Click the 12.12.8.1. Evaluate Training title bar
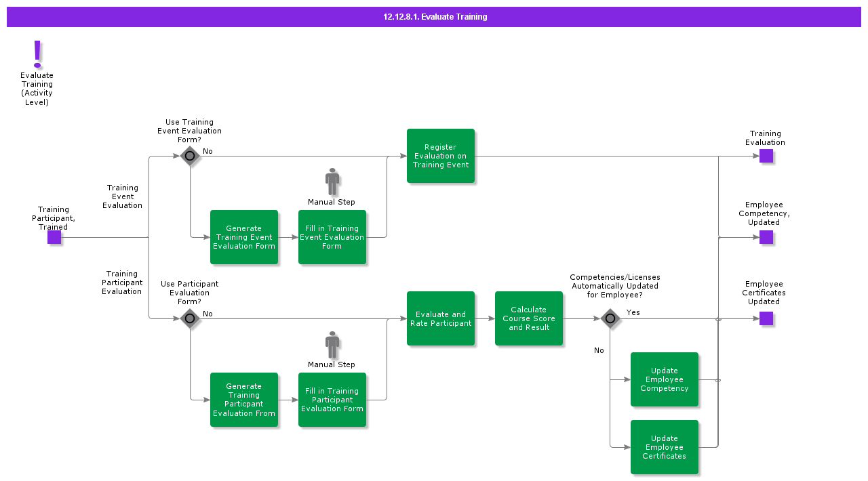 pyautogui.click(x=434, y=17)
